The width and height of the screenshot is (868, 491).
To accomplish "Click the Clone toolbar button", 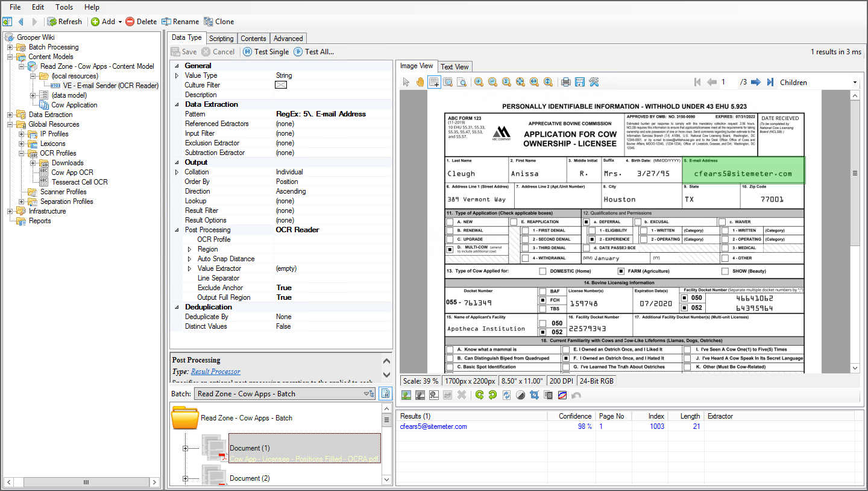I will point(219,22).
